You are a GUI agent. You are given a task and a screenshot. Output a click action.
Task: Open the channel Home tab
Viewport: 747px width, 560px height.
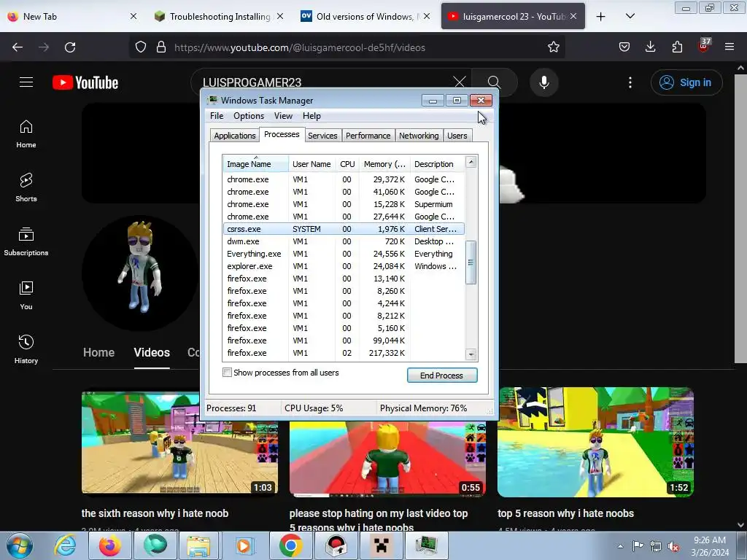(x=98, y=352)
